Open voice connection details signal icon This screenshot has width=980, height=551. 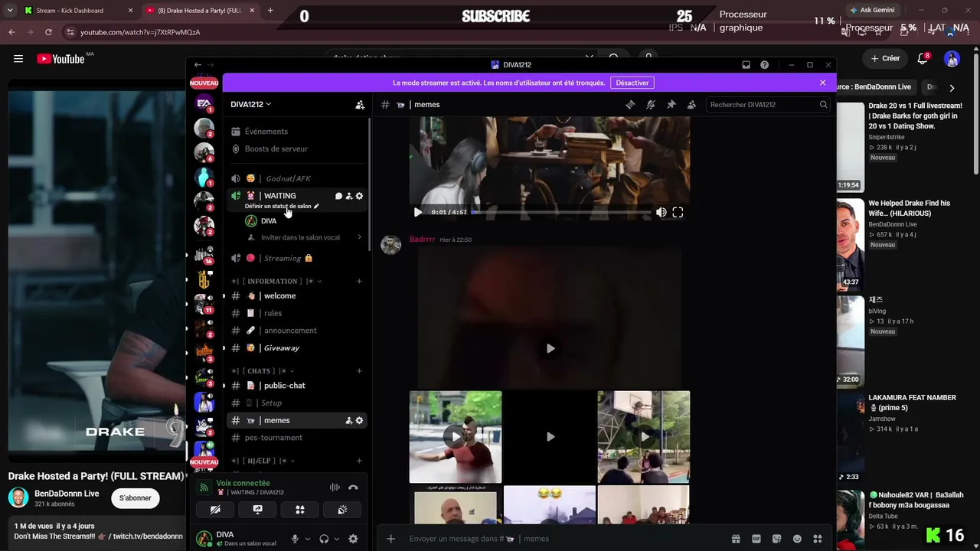click(204, 487)
